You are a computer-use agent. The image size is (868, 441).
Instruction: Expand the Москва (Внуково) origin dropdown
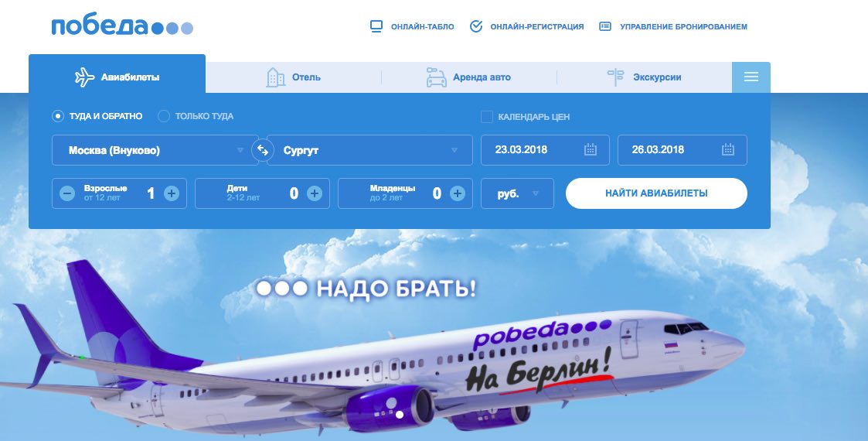pyautogui.click(x=155, y=150)
